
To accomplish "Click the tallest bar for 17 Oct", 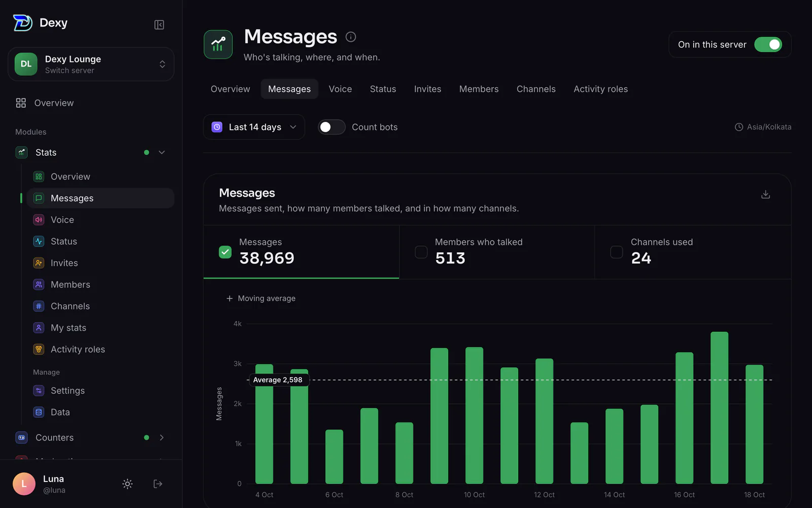I will [719, 407].
